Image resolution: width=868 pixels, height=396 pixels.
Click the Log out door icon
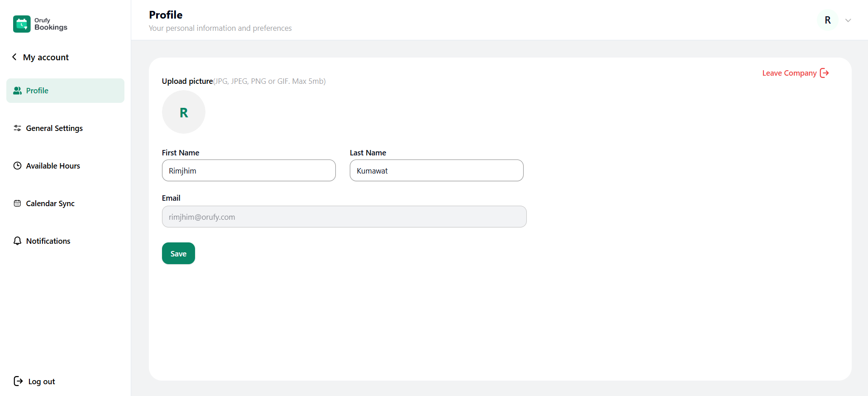[18, 381]
